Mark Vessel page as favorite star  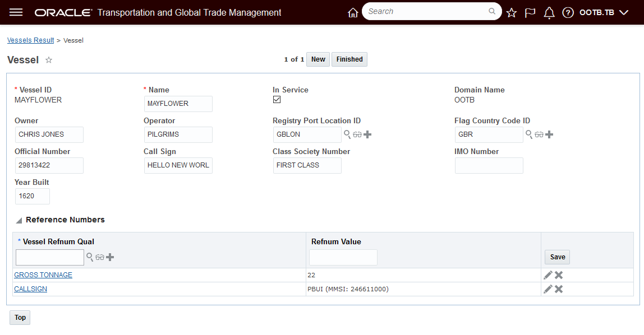click(x=49, y=60)
